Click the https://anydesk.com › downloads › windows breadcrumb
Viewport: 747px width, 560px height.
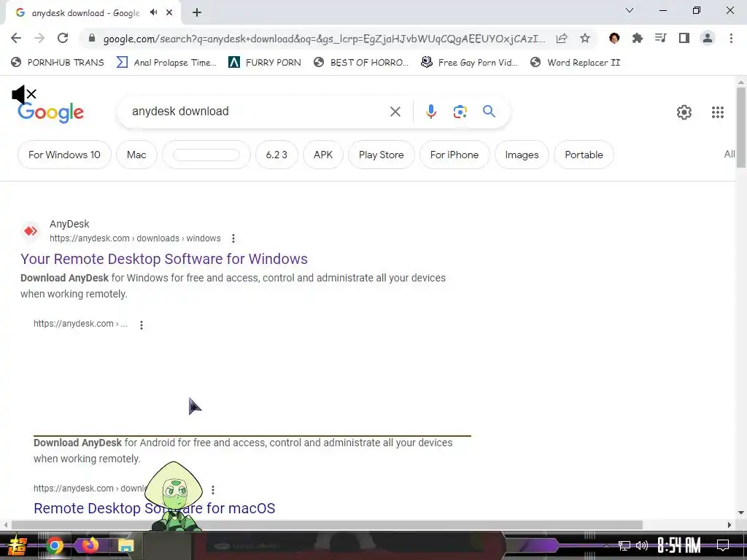(x=135, y=238)
